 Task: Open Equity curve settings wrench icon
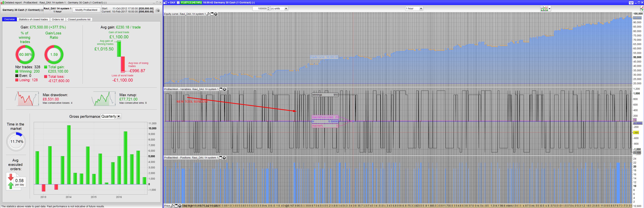tap(208, 14)
